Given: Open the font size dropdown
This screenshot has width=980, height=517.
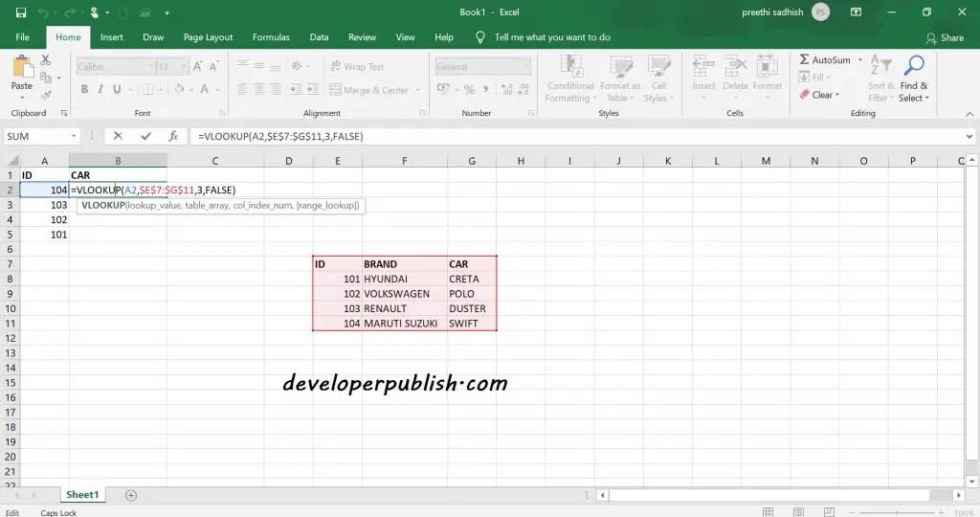Looking at the screenshot, I should point(184,66).
